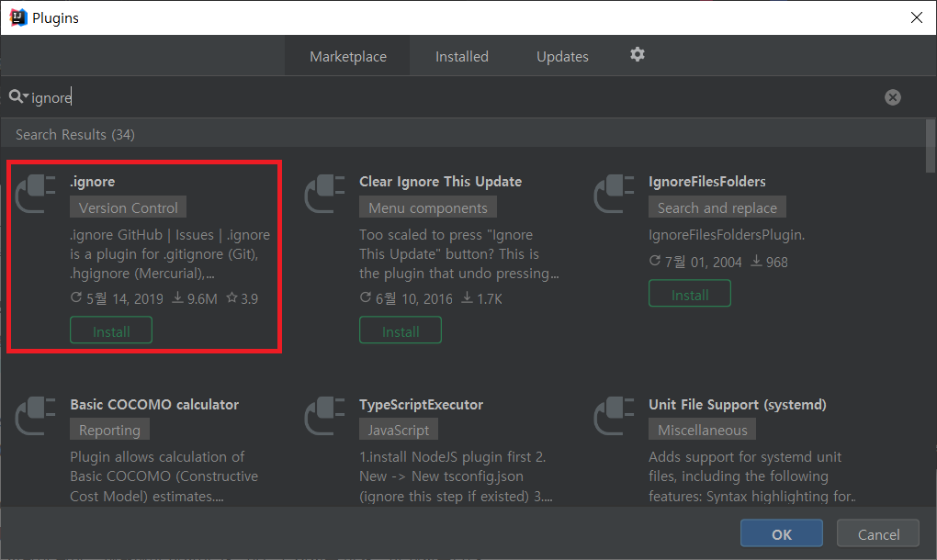Click the update date icon by 5월 14, 2019
This screenshot has width=937, height=560.
tap(76, 297)
